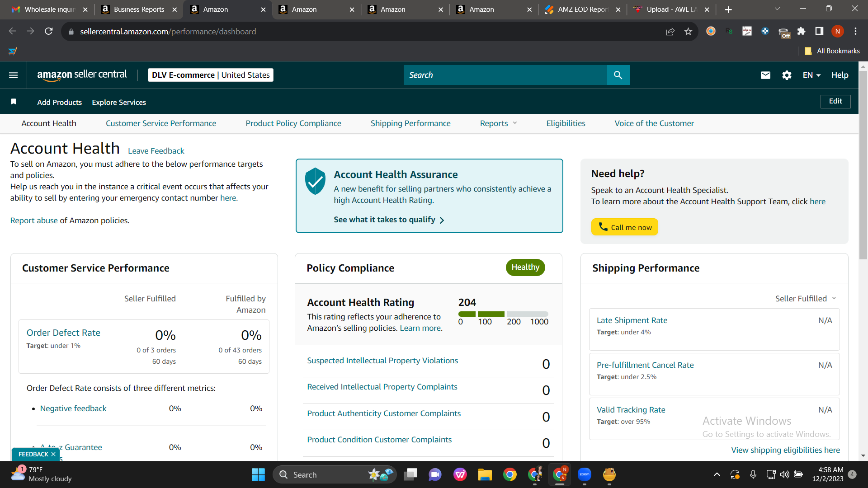
Task: Open the Product Policy Compliance tab
Action: pyautogui.click(x=293, y=123)
